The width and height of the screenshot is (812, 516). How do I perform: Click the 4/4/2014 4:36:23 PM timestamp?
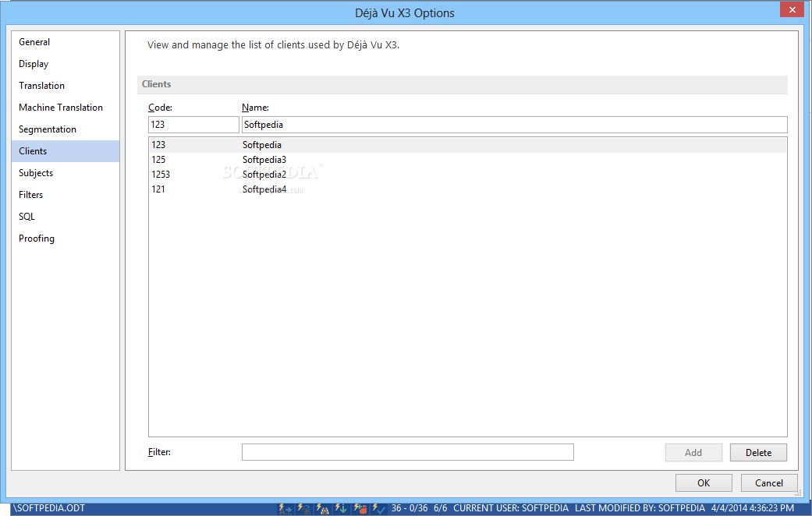pyautogui.click(x=753, y=508)
